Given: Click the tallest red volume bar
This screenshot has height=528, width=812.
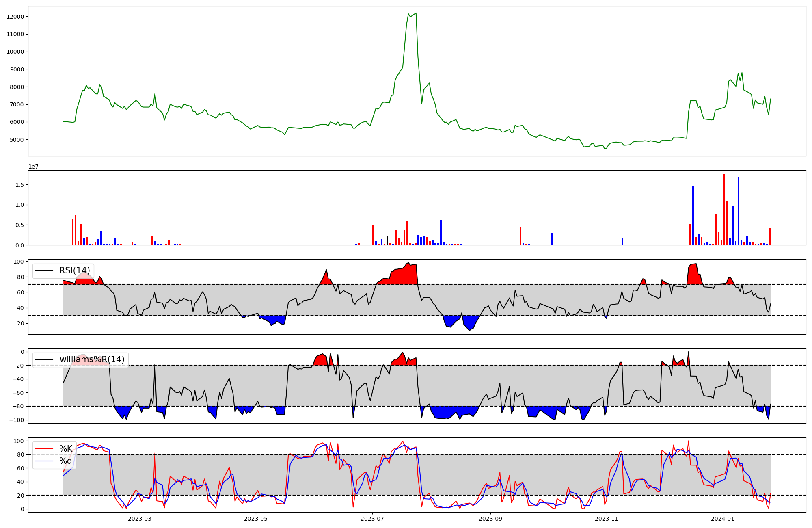Looking at the screenshot, I should click(x=724, y=209).
